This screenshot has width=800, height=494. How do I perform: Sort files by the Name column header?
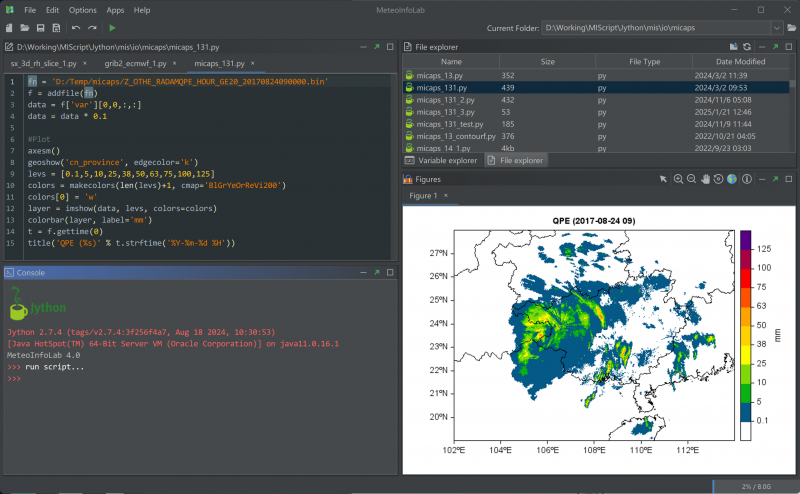click(451, 61)
